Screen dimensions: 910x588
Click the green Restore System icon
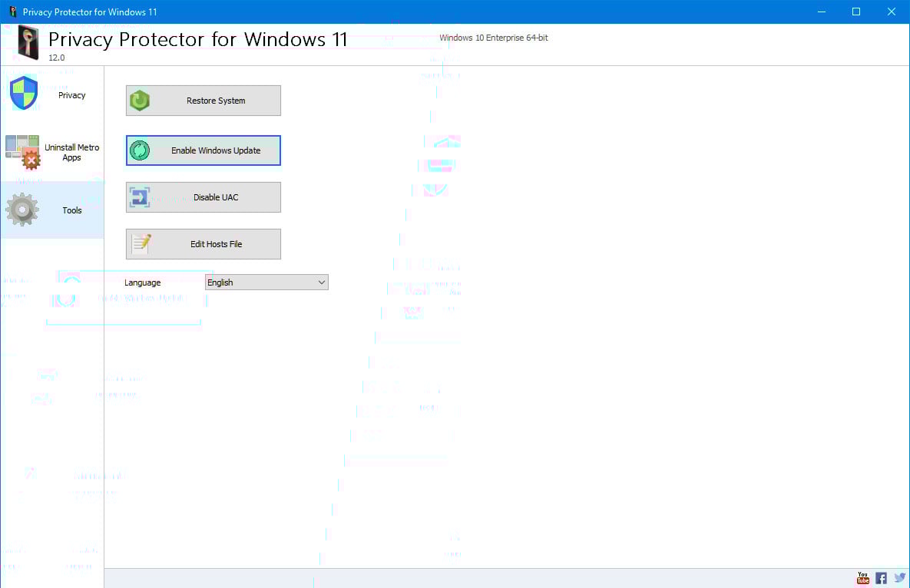coord(140,101)
